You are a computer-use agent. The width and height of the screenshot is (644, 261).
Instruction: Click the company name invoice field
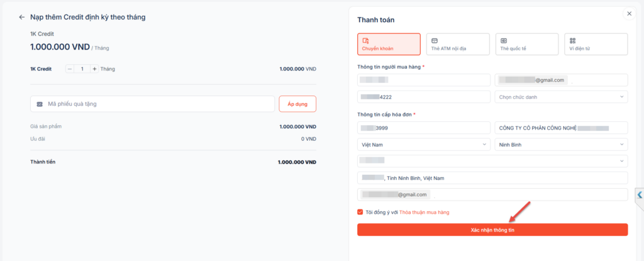click(561, 128)
